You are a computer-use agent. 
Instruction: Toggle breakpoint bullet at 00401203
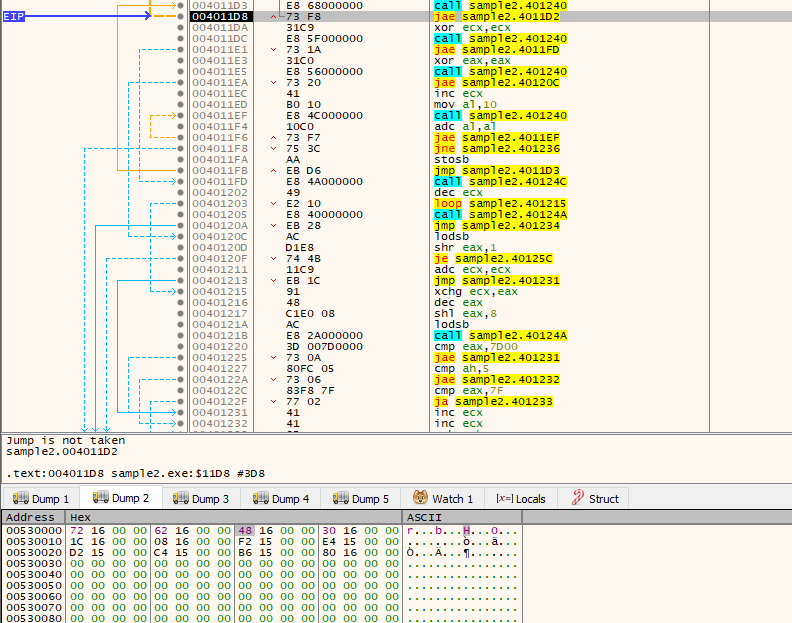(180, 204)
